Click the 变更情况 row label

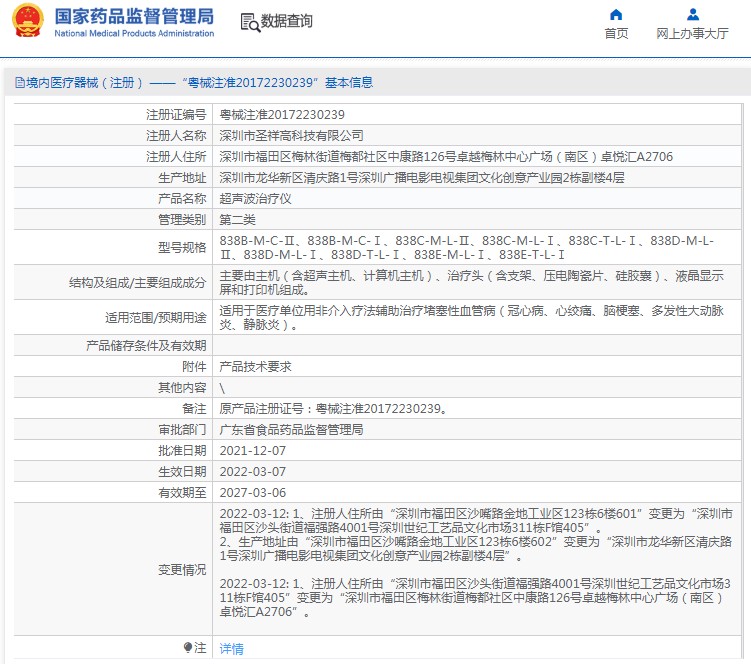[182, 570]
